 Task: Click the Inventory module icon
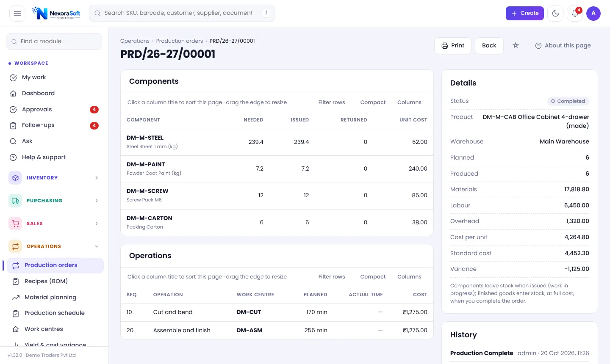point(16,178)
